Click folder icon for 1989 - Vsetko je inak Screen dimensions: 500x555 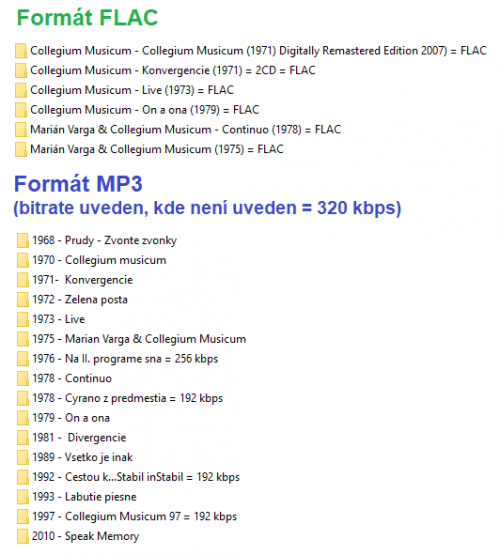click(23, 457)
